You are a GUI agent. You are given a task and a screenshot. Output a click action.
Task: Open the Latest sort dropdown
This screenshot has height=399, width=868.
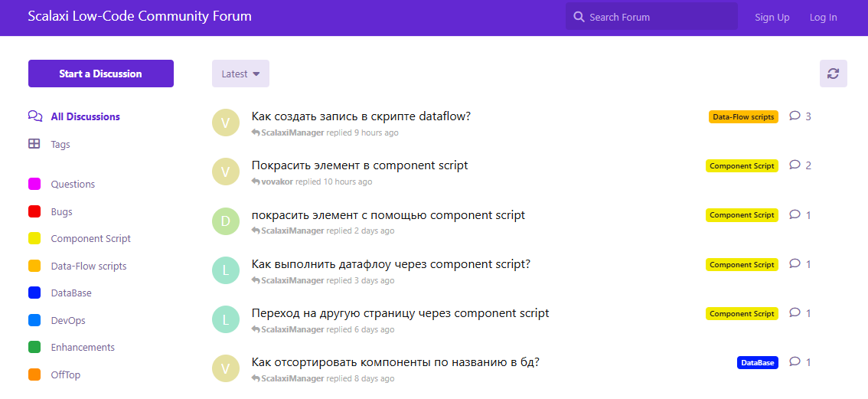(x=240, y=74)
